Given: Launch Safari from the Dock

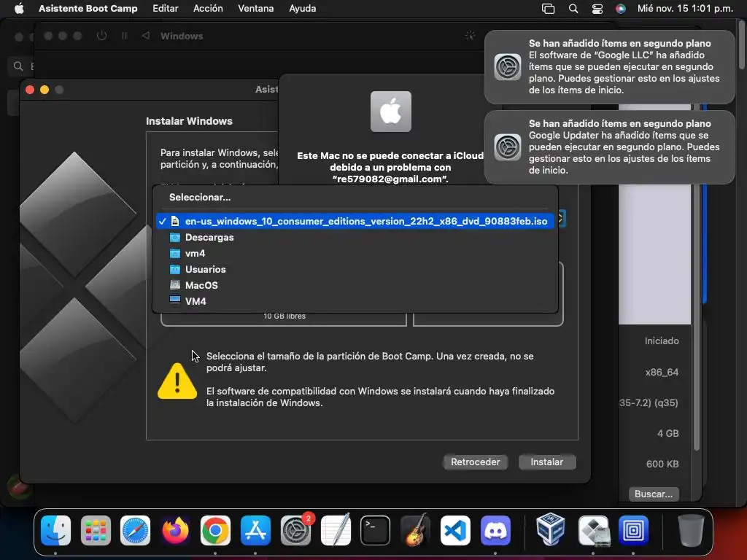Looking at the screenshot, I should point(135,530).
